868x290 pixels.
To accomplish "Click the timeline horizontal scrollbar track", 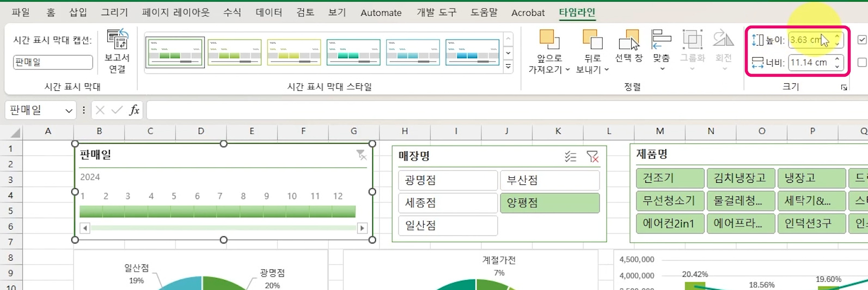I will pos(223,228).
